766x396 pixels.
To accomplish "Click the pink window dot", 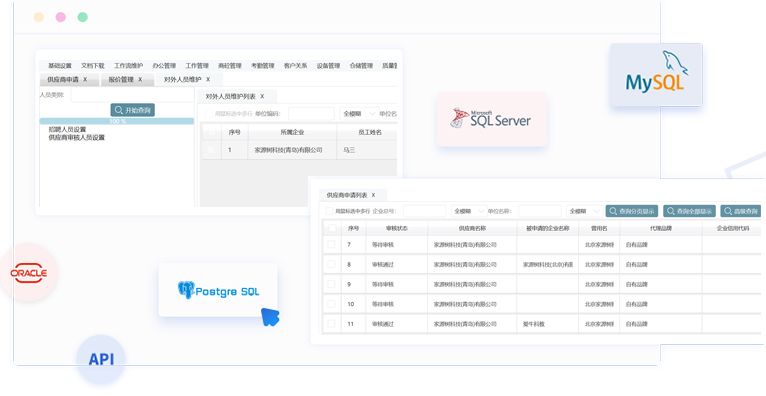I will tap(61, 17).
